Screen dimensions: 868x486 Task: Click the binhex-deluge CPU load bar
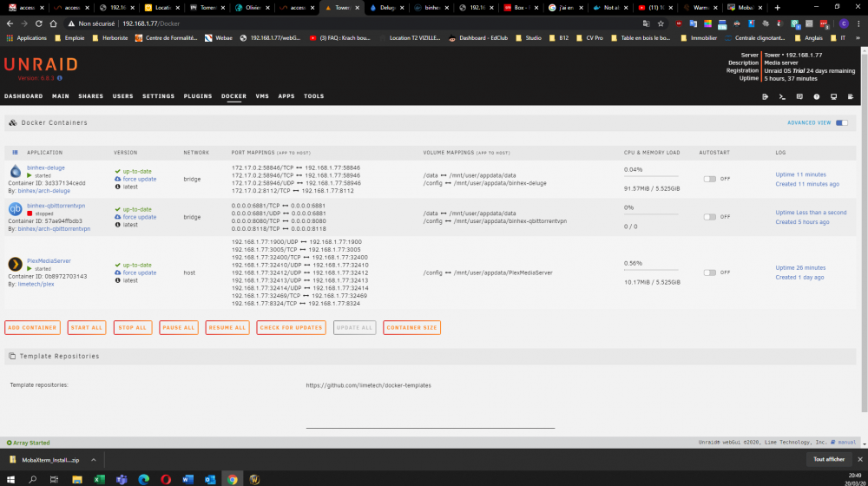click(x=651, y=176)
